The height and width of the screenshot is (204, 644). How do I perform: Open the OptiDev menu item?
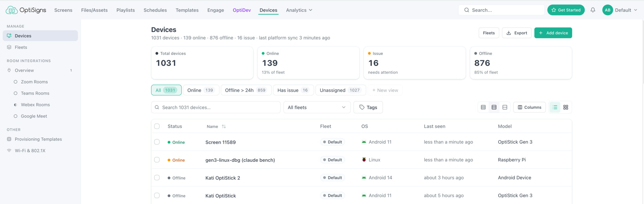click(x=242, y=10)
